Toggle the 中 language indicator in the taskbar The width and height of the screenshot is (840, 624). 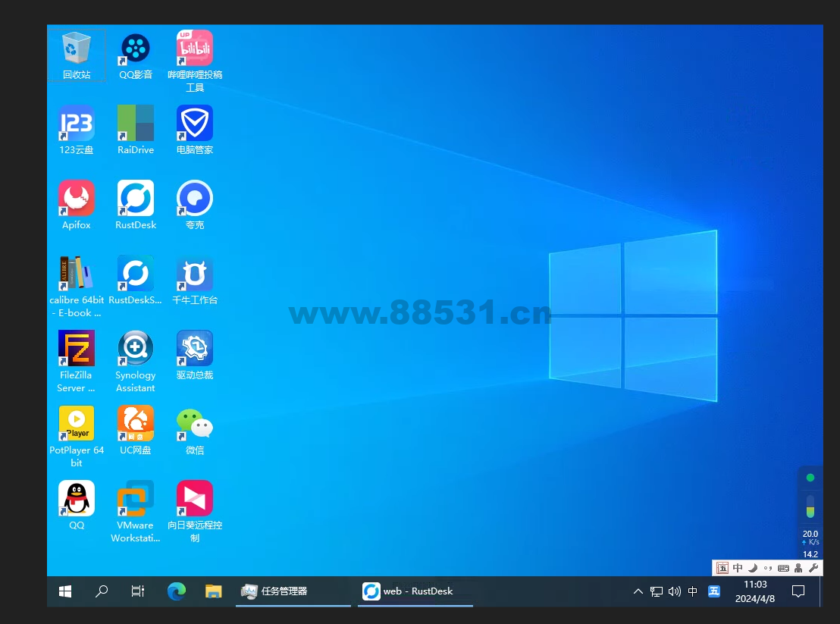[x=693, y=591]
